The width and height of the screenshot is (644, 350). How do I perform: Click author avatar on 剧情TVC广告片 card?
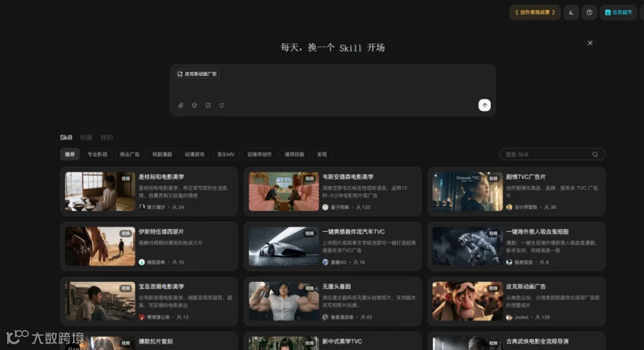[x=509, y=208]
